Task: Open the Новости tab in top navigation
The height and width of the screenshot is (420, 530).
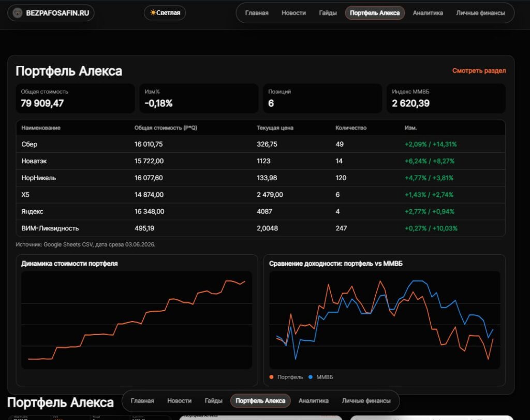Action: pyautogui.click(x=293, y=13)
